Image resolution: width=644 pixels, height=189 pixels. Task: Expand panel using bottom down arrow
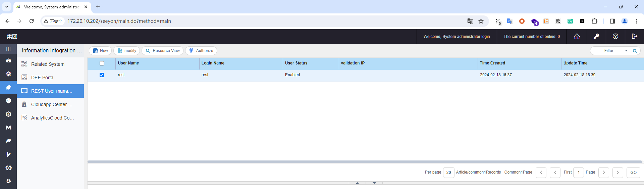click(374, 183)
